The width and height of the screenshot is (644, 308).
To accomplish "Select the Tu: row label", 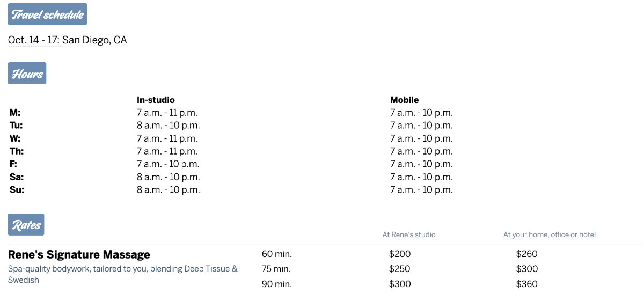I will pos(16,126).
